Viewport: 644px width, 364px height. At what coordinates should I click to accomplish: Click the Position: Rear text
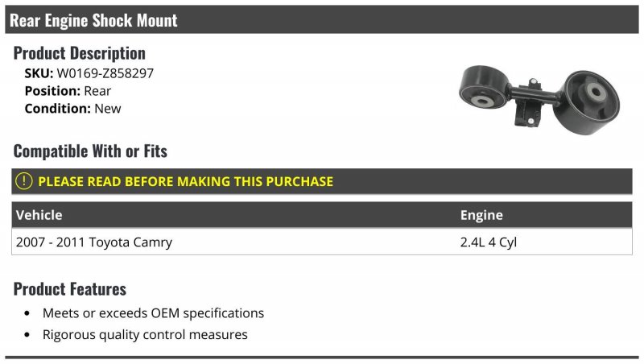tap(68, 91)
